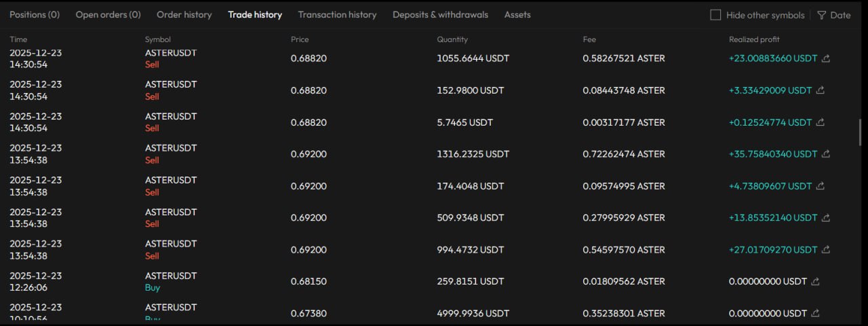Select the Price column header
This screenshot has width=868, height=326.
pyautogui.click(x=300, y=39)
